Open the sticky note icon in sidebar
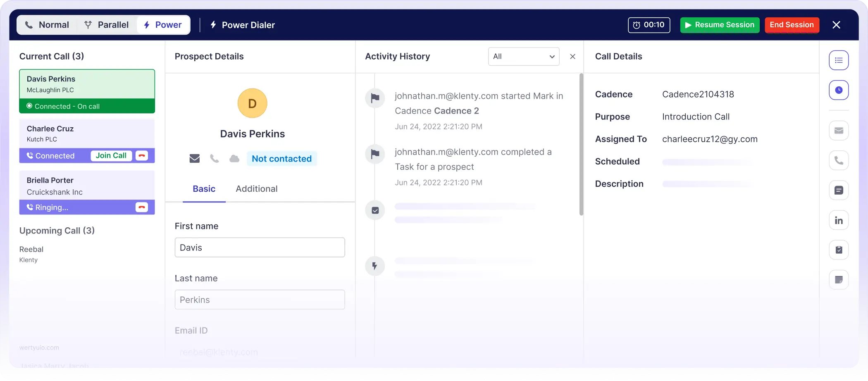Screen dimensions: 868x381 coord(839,280)
